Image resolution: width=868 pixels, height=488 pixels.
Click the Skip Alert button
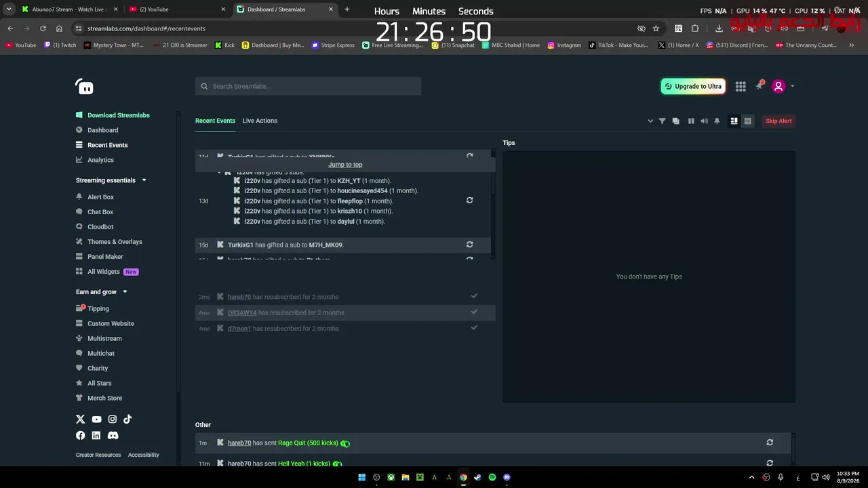tap(778, 121)
